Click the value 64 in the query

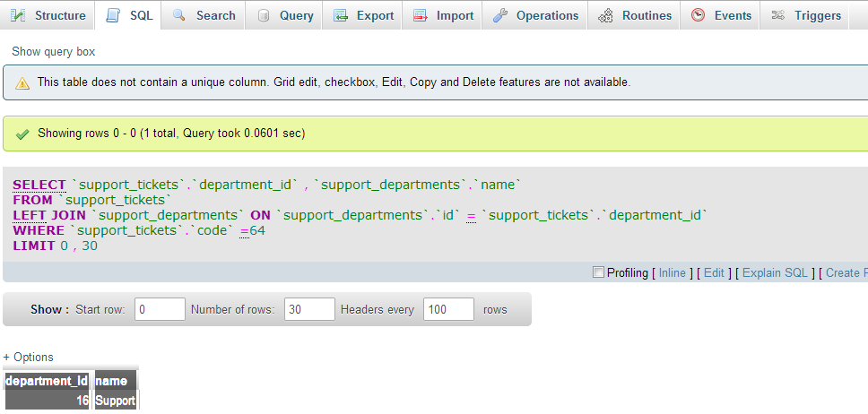[257, 230]
